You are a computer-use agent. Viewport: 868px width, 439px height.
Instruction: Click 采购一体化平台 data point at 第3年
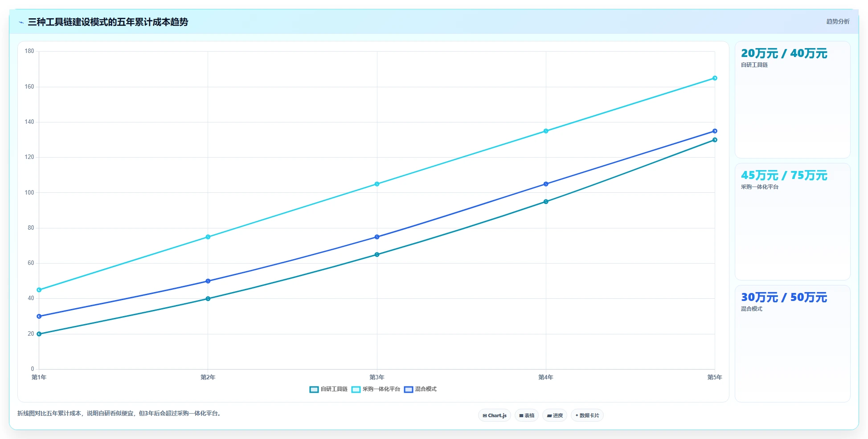pos(377,184)
